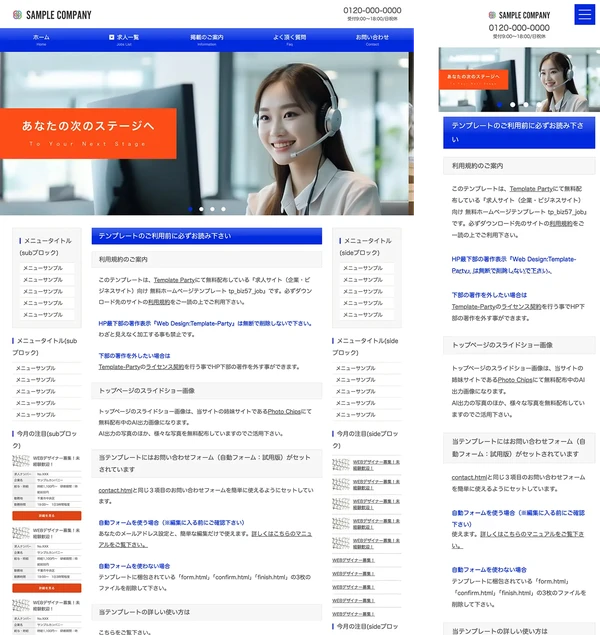Select the third slide dot on desktop hero

point(212,209)
